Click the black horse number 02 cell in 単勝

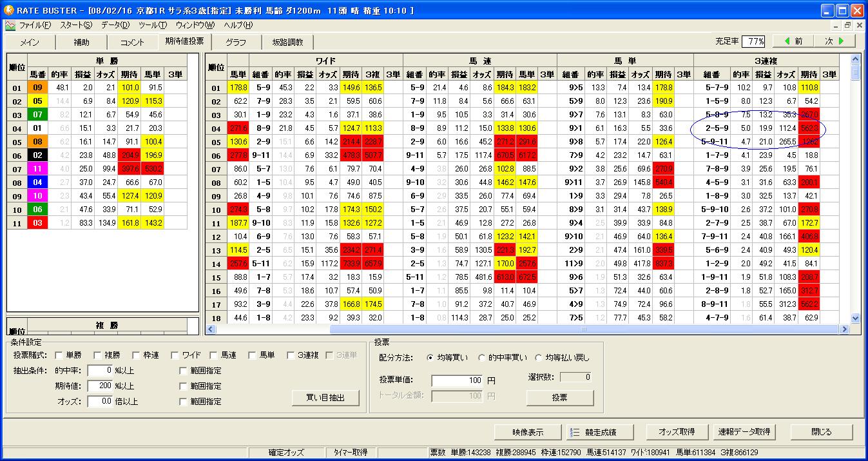tap(37, 155)
